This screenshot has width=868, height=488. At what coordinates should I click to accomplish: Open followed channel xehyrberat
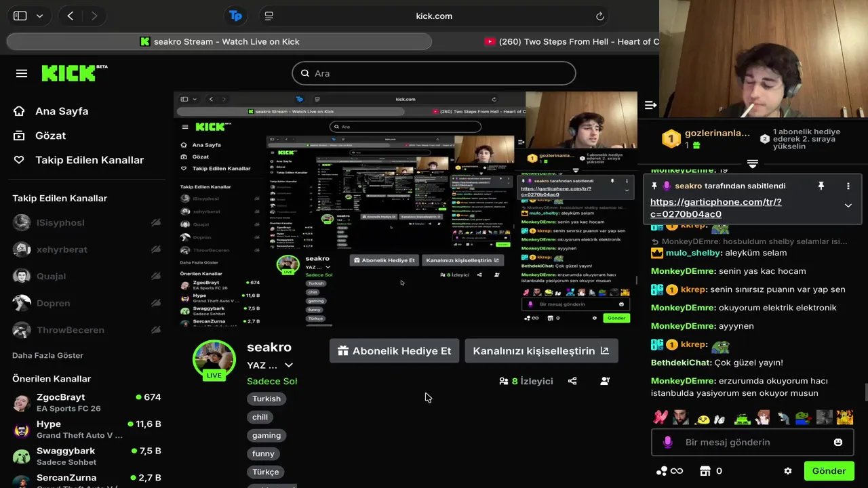62,249
